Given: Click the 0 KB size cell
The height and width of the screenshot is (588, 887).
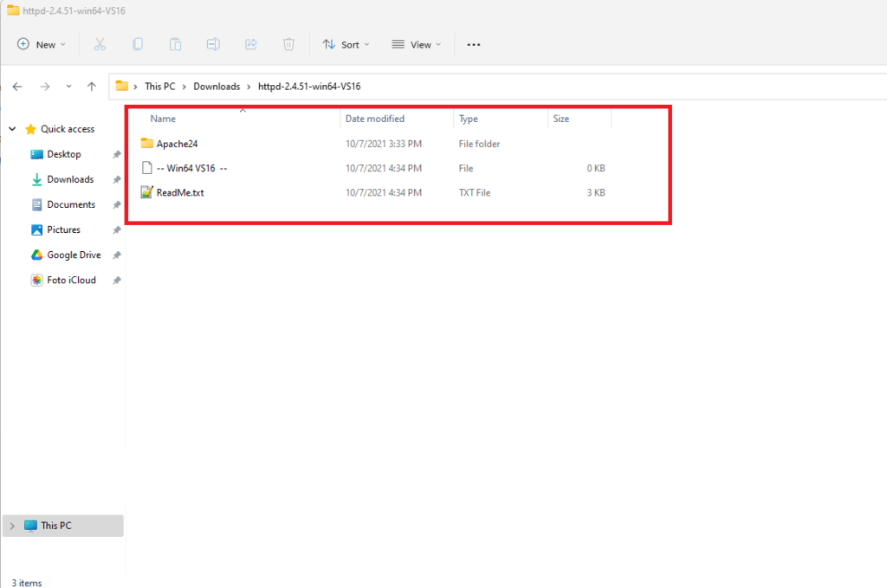Looking at the screenshot, I should (x=596, y=168).
